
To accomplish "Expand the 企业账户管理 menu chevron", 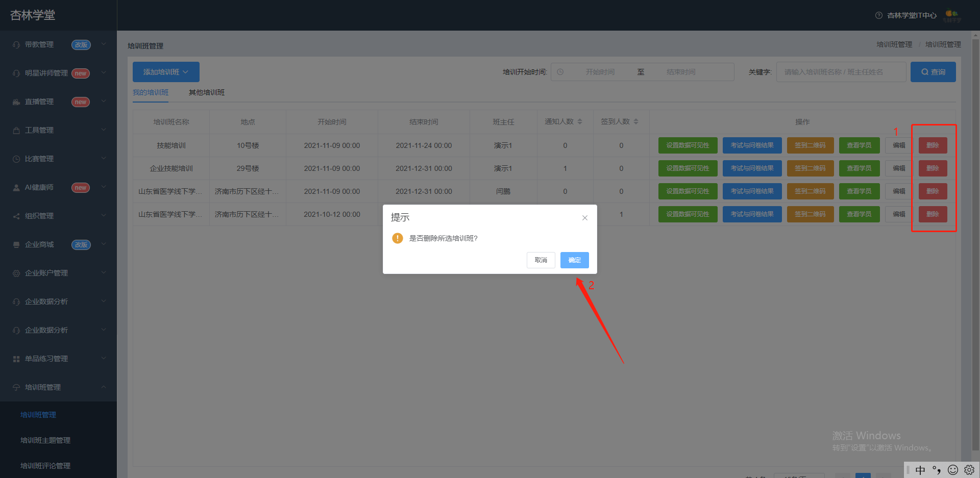I will 104,273.
